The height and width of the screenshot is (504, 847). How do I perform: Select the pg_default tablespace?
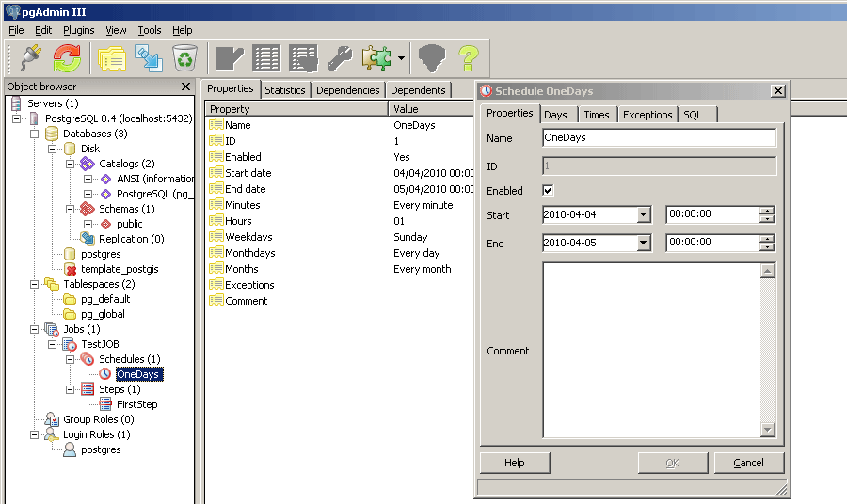coord(105,299)
